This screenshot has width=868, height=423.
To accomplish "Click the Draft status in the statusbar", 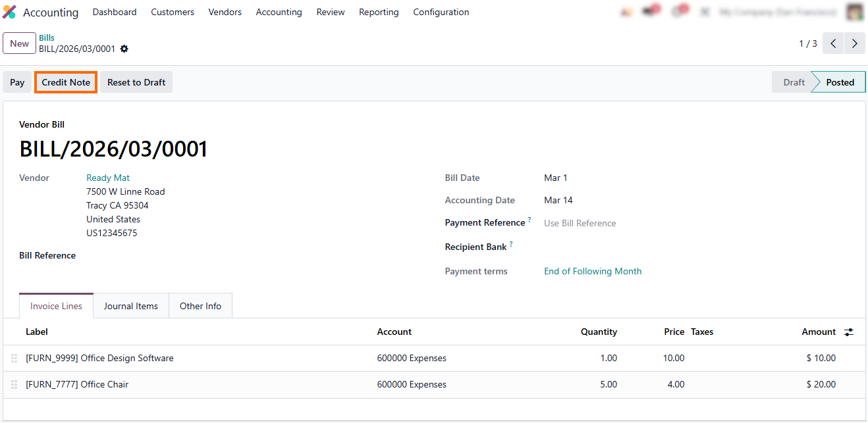I will (x=793, y=82).
